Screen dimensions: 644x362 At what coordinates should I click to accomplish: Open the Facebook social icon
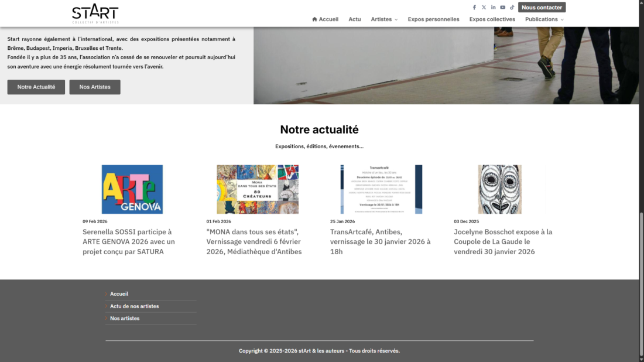click(x=474, y=8)
